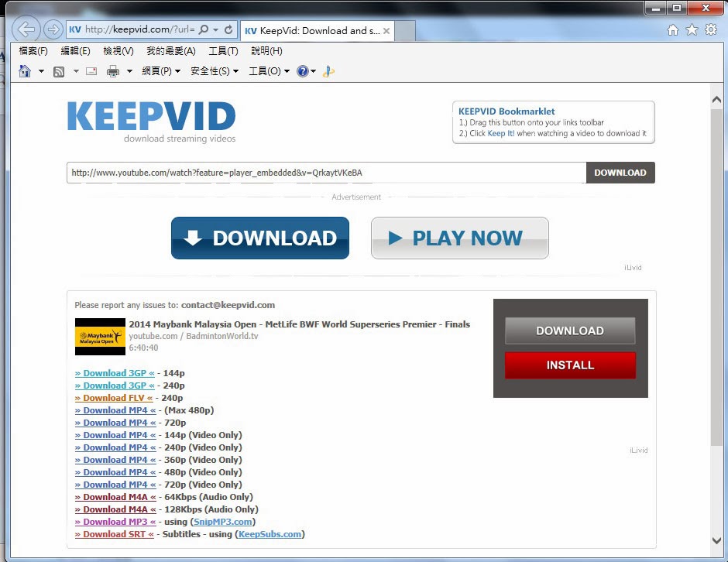The height and width of the screenshot is (562, 728).
Task: Open browser Tools gear icon
Action: coord(711,30)
